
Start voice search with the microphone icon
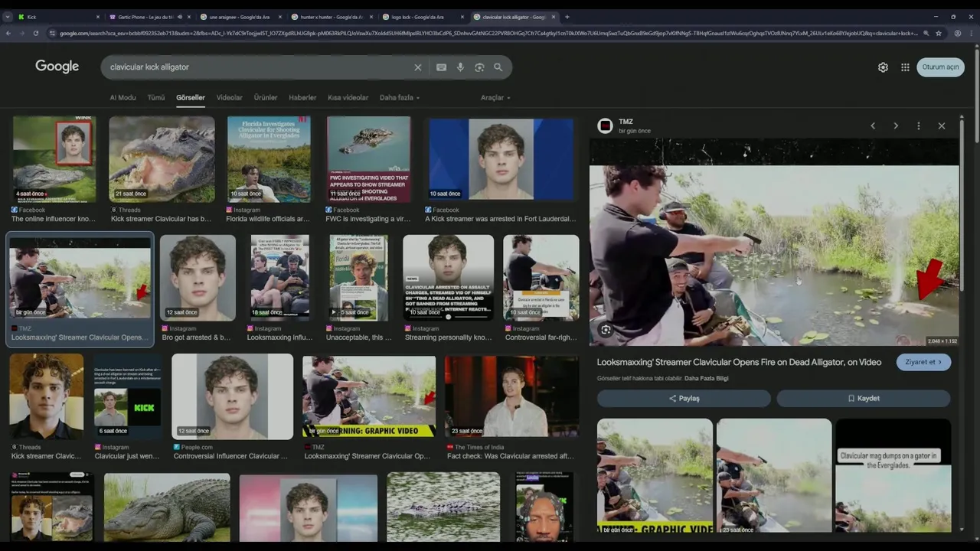point(460,67)
